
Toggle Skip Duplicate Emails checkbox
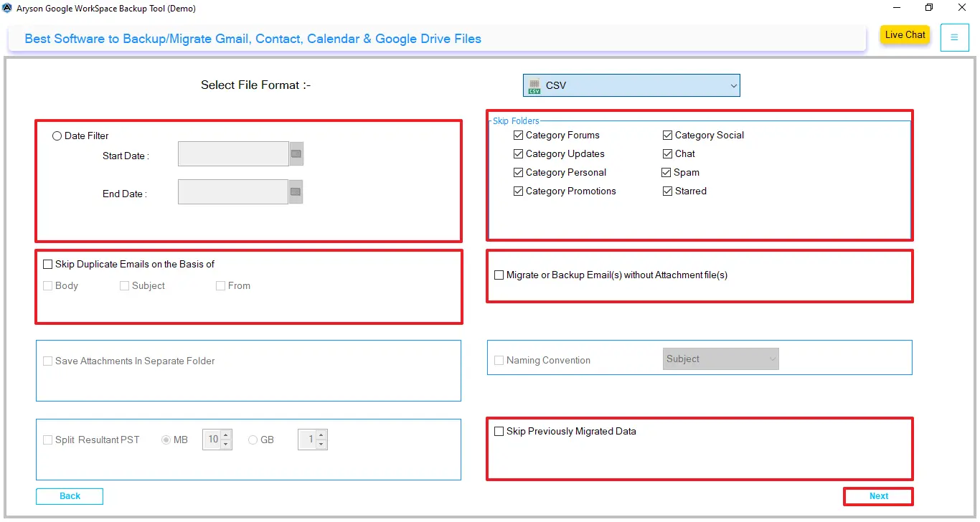[48, 265]
